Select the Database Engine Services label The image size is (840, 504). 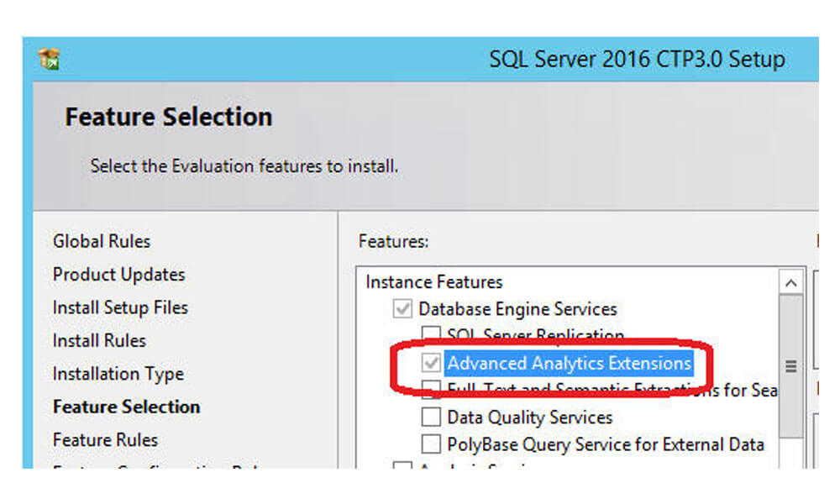tap(517, 309)
